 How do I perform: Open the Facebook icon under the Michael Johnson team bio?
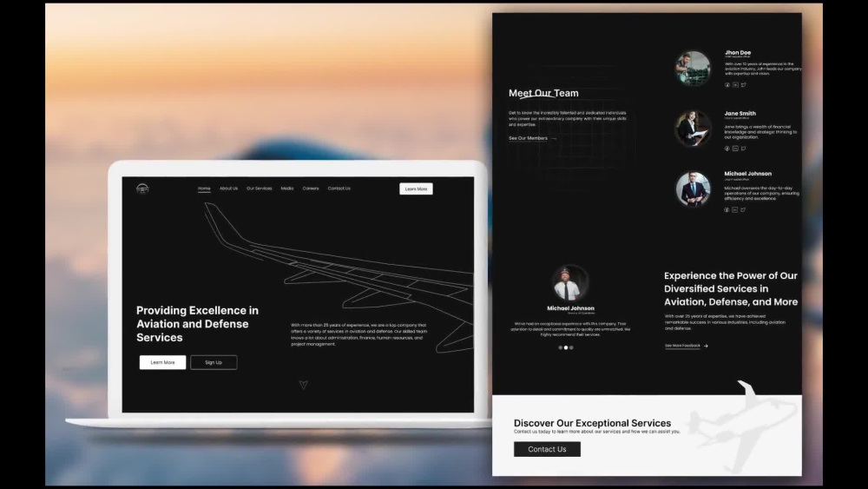click(727, 210)
